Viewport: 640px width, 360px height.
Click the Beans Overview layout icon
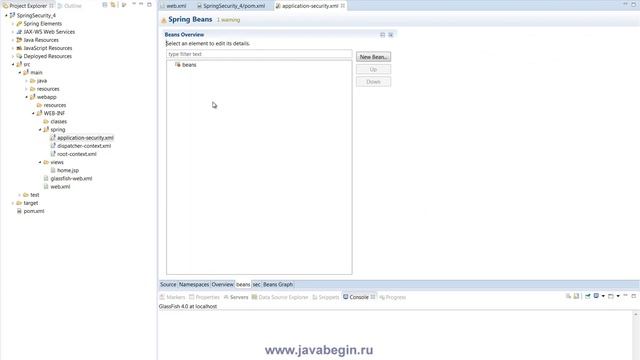click(x=382, y=35)
